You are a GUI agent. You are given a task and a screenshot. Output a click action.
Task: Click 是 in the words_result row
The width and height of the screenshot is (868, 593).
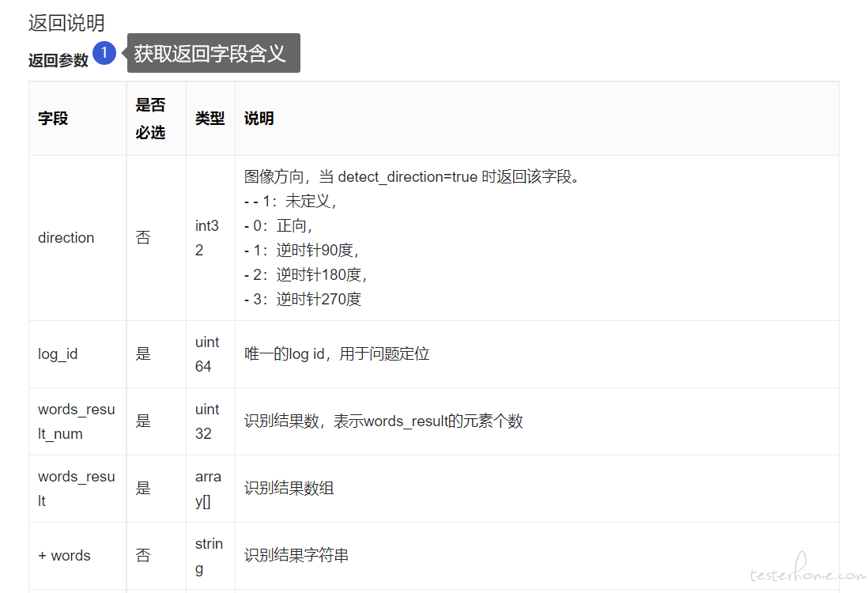tap(143, 489)
